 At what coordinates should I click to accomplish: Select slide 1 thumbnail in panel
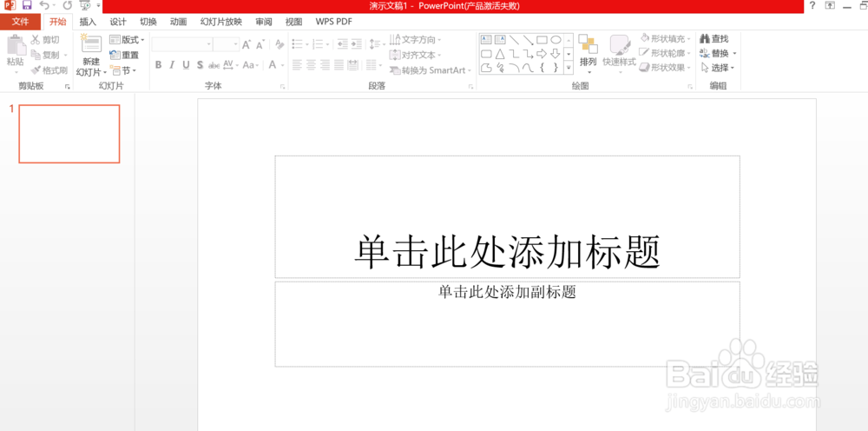click(x=69, y=134)
